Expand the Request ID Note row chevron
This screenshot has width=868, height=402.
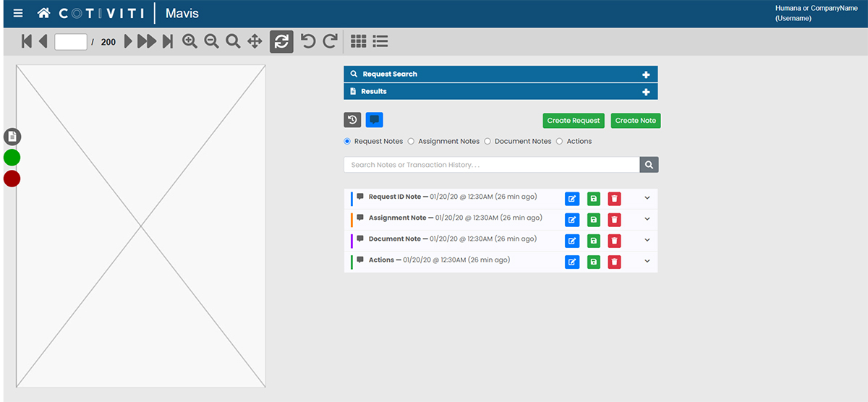click(x=647, y=198)
